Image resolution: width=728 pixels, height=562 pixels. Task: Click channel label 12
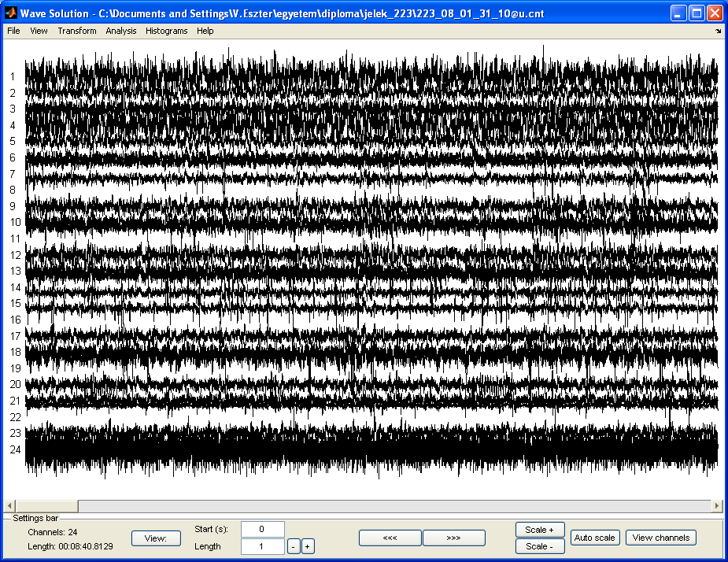[x=15, y=255]
